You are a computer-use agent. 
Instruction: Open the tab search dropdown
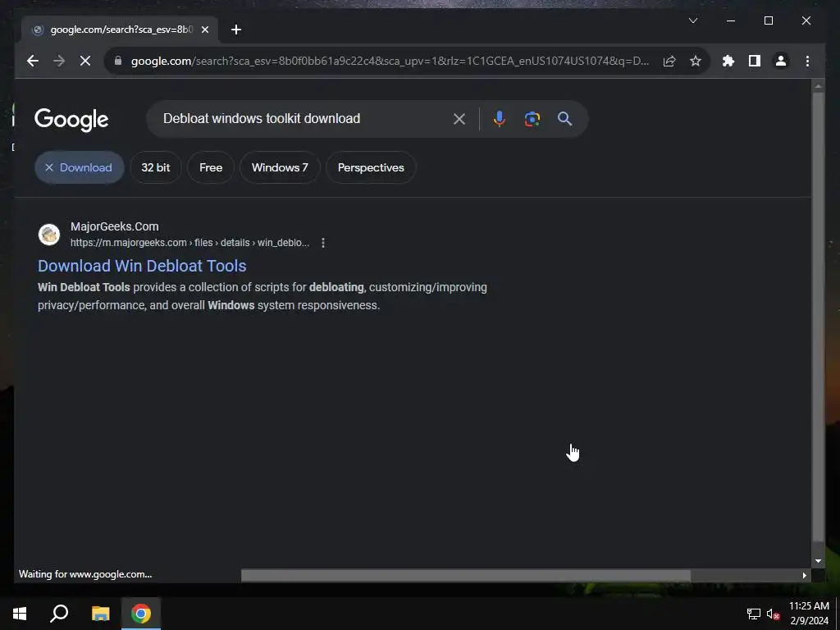point(692,21)
